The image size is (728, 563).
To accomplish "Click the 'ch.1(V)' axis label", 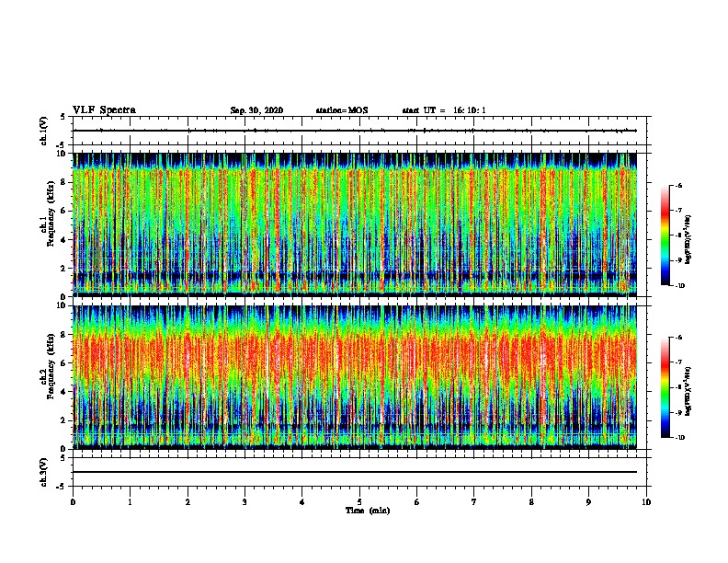I will [x=44, y=131].
